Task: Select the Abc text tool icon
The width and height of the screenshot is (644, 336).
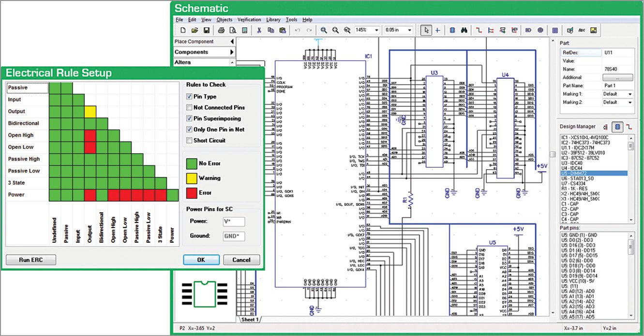Action: point(582,30)
